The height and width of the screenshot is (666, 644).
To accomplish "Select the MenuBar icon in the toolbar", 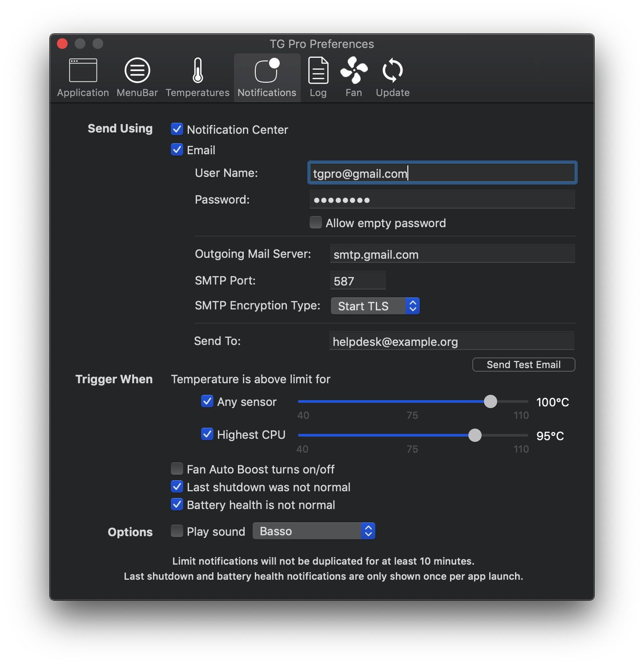I will (x=137, y=77).
